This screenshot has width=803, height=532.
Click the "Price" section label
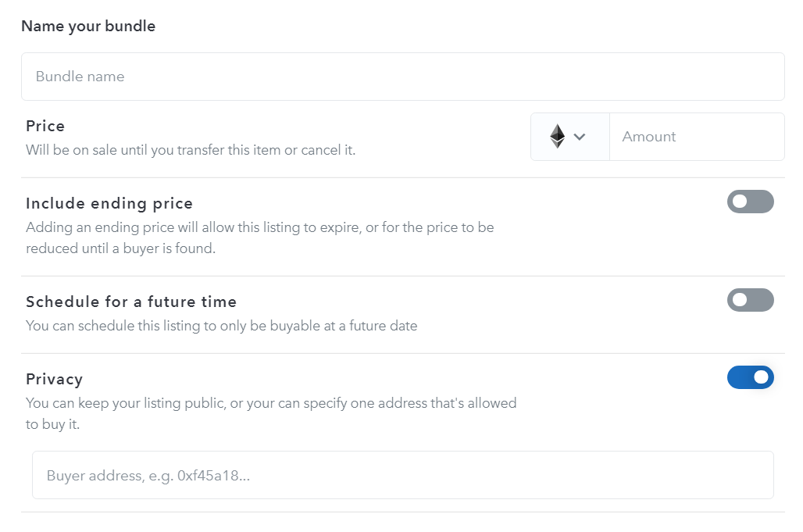pyautogui.click(x=45, y=126)
